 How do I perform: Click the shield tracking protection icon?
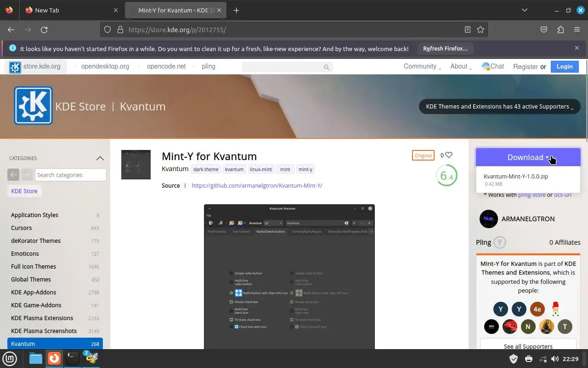pyautogui.click(x=107, y=29)
